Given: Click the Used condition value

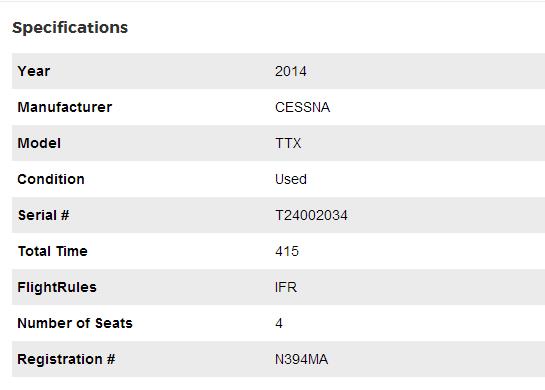Looking at the screenshot, I should 291,179.
